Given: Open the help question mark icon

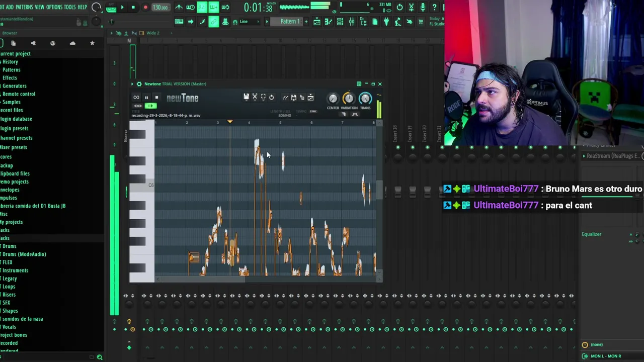Looking at the screenshot, I should coord(434,7).
